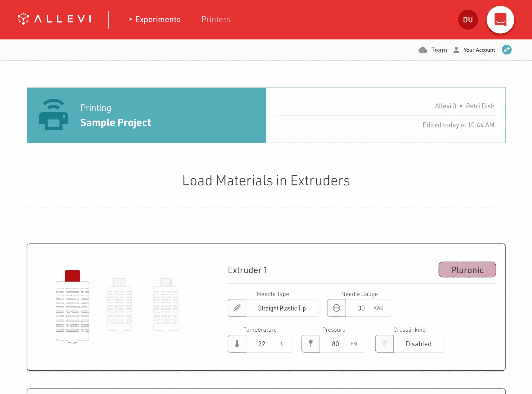The width and height of the screenshot is (532, 394).
Task: Edit the temperature value 22
Action: pyautogui.click(x=262, y=344)
